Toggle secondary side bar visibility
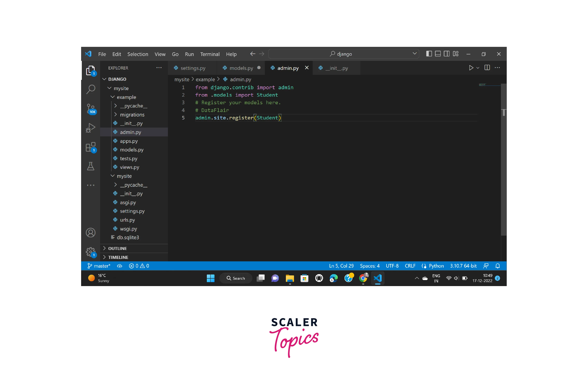 pyautogui.click(x=447, y=54)
